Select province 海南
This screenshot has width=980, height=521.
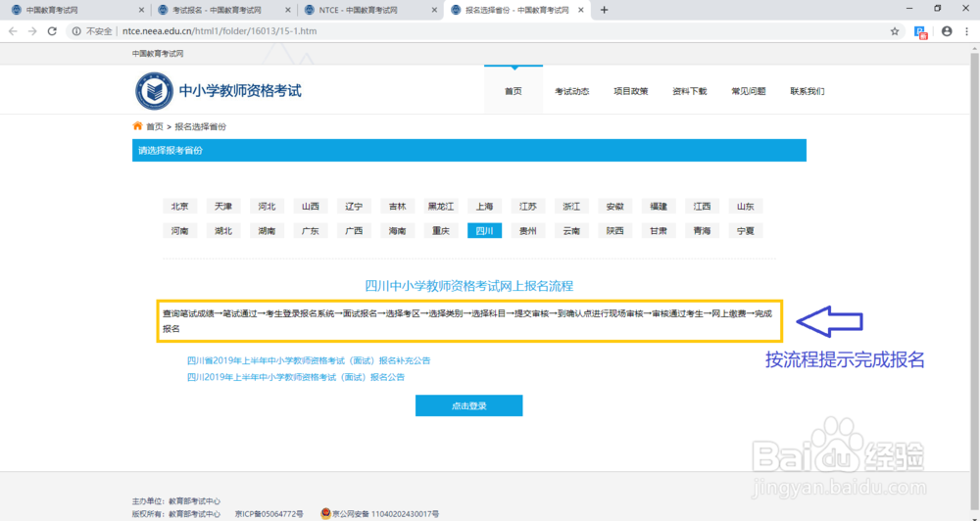coord(398,230)
